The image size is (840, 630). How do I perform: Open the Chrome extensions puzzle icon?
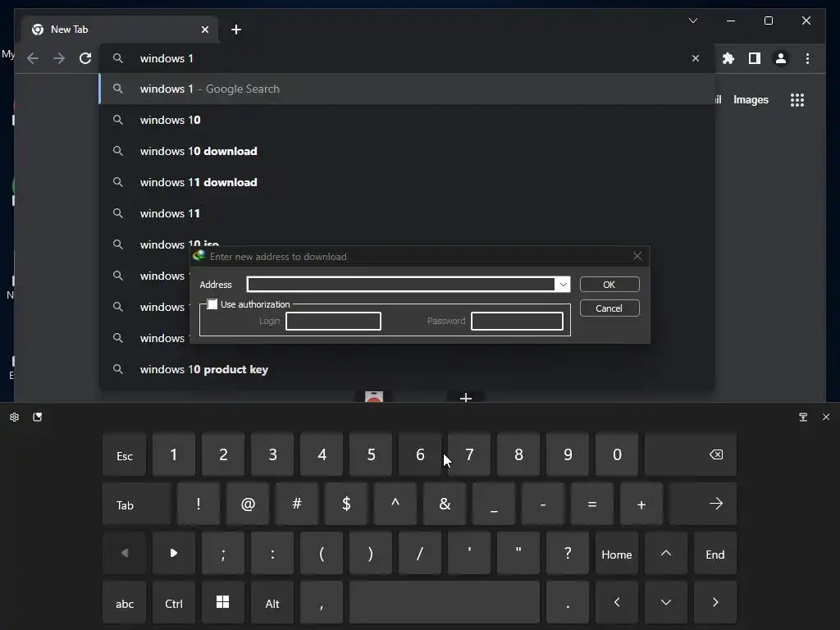tap(728, 58)
